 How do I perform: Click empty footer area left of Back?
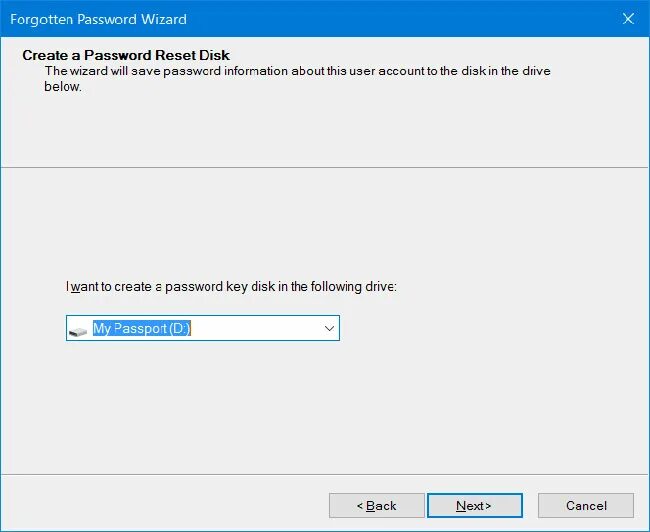[x=160, y=506]
